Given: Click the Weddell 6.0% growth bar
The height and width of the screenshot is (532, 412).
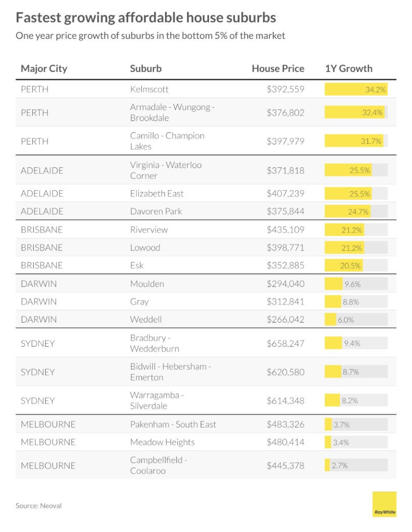Looking at the screenshot, I should (x=330, y=320).
